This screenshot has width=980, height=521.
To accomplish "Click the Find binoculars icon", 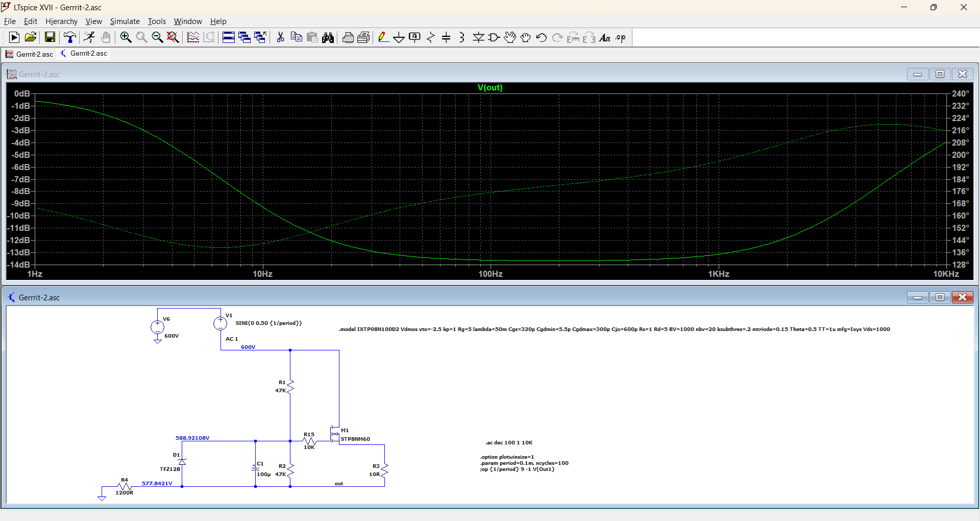I will pos(328,37).
